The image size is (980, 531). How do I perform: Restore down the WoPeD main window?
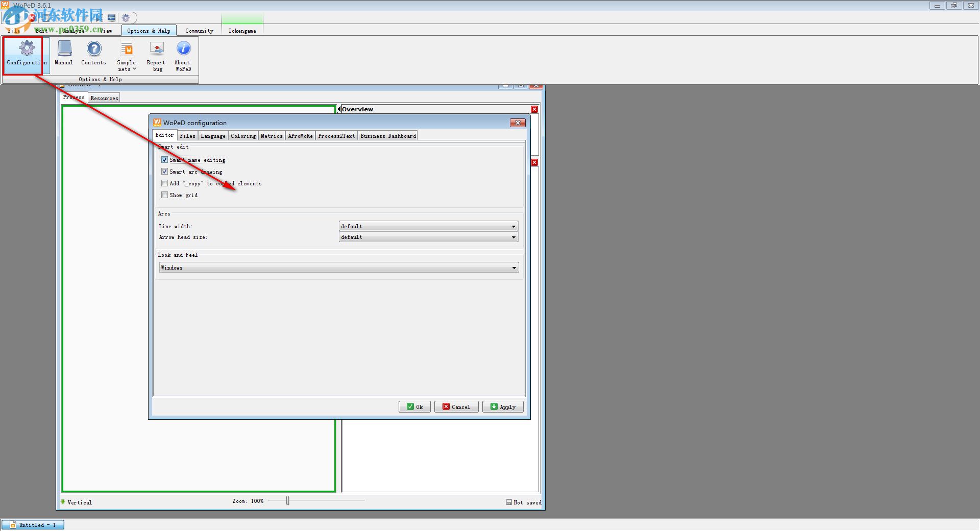[953, 6]
